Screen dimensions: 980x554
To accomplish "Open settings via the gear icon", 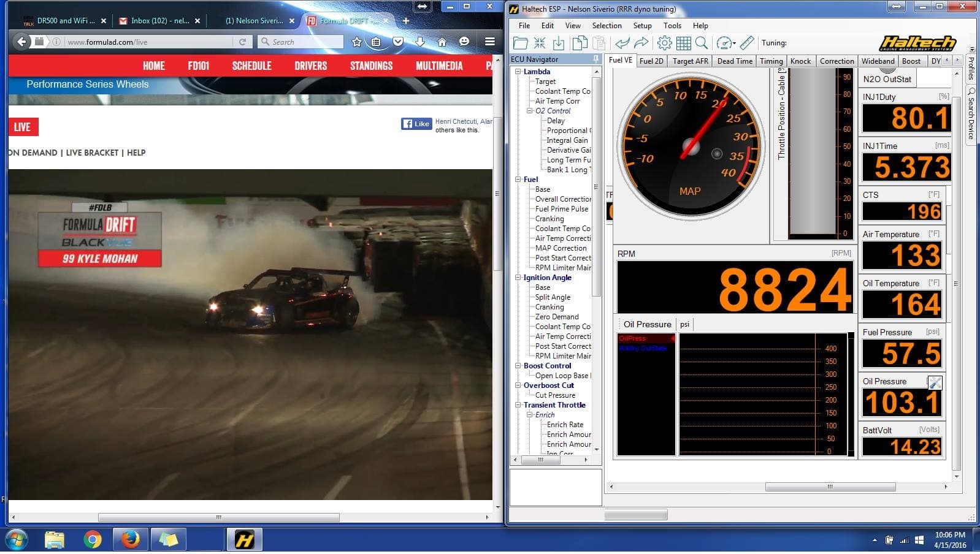I will (x=664, y=43).
